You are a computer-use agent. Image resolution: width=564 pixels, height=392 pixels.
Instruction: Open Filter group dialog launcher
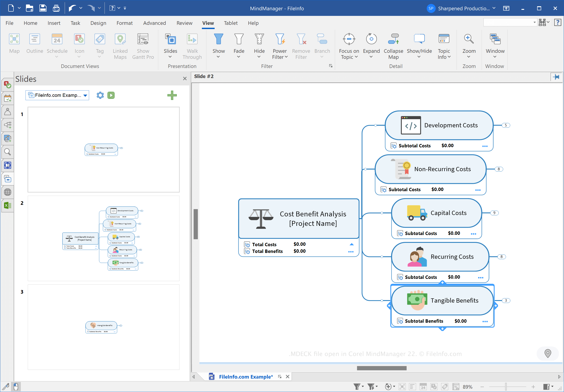tap(331, 66)
